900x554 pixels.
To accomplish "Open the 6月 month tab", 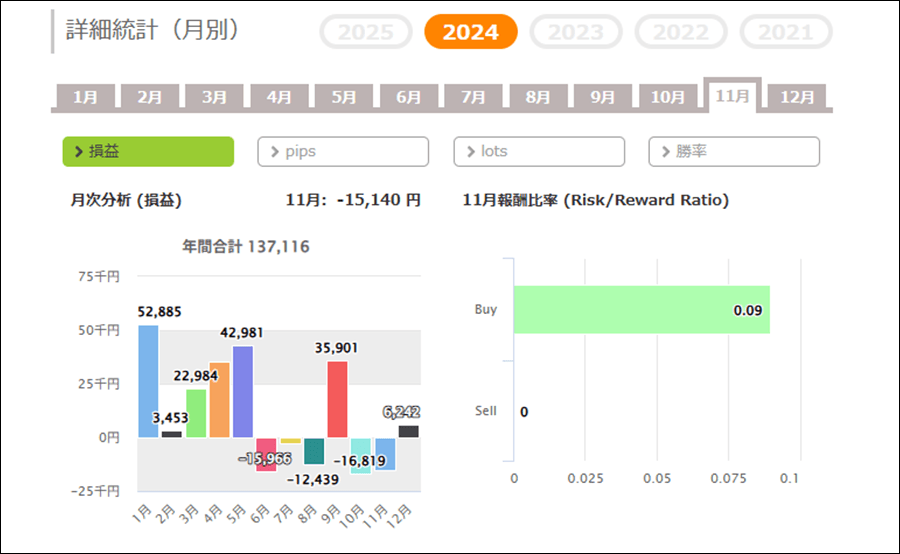I will (408, 97).
